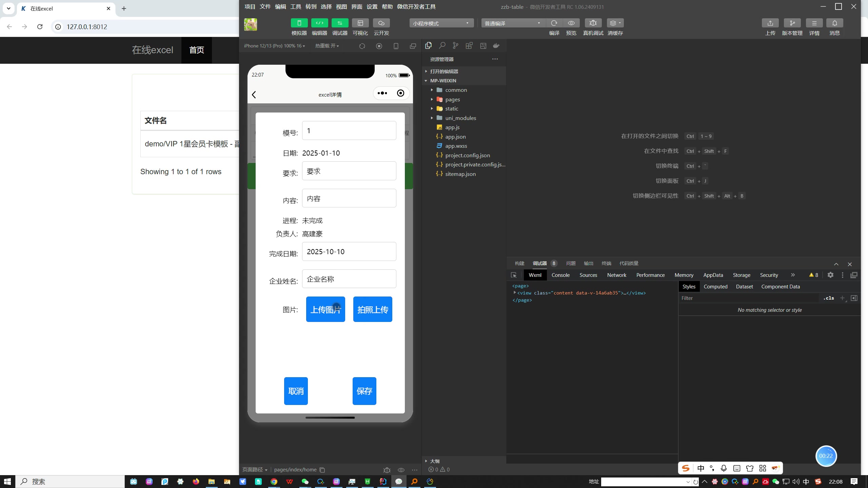Click the simulator phone device icon
Viewport: 868px width, 488px height.
pyautogui.click(x=396, y=46)
